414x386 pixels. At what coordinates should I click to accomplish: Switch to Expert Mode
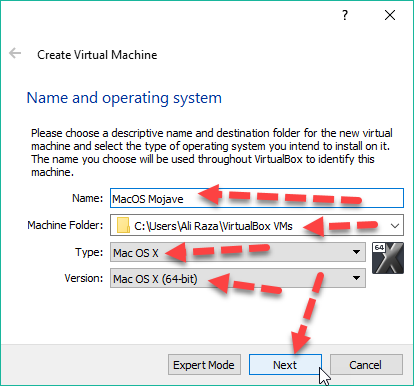pyautogui.click(x=204, y=365)
